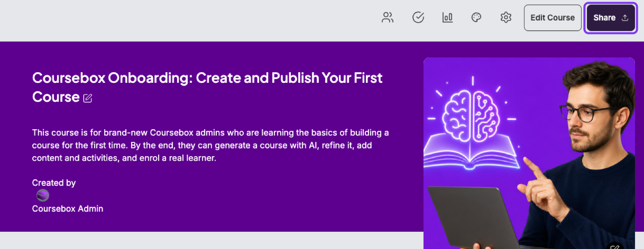644x249 pixels.
Task: Click the description text starting 'This course is for brand-new'
Action: pos(210,145)
